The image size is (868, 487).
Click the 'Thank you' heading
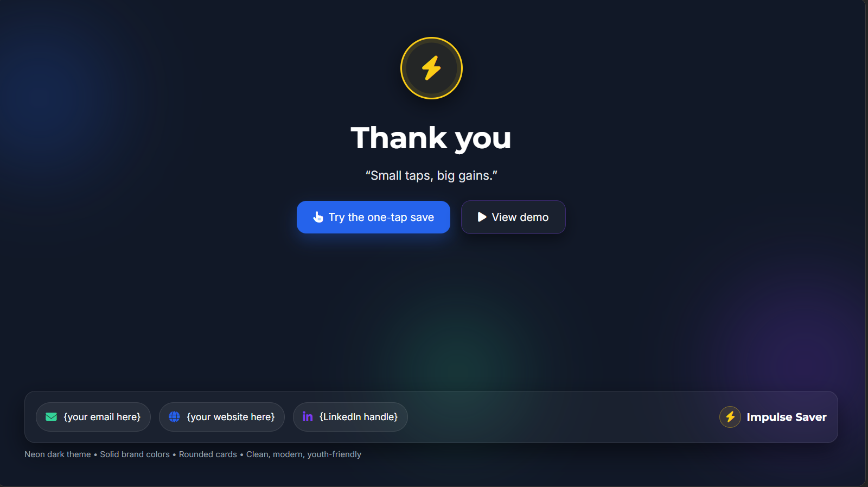[x=431, y=138]
